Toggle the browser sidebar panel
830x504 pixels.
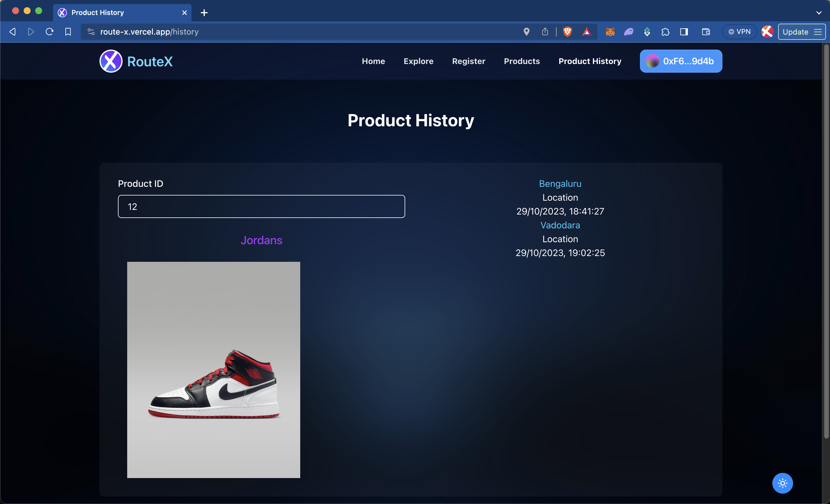[684, 32]
